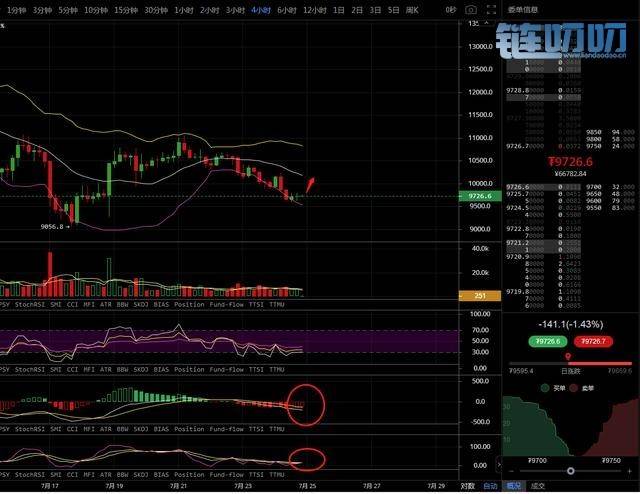640x494 pixels.
Task: Click the green 9726.6 current price tag on axis
Action: coord(480,196)
